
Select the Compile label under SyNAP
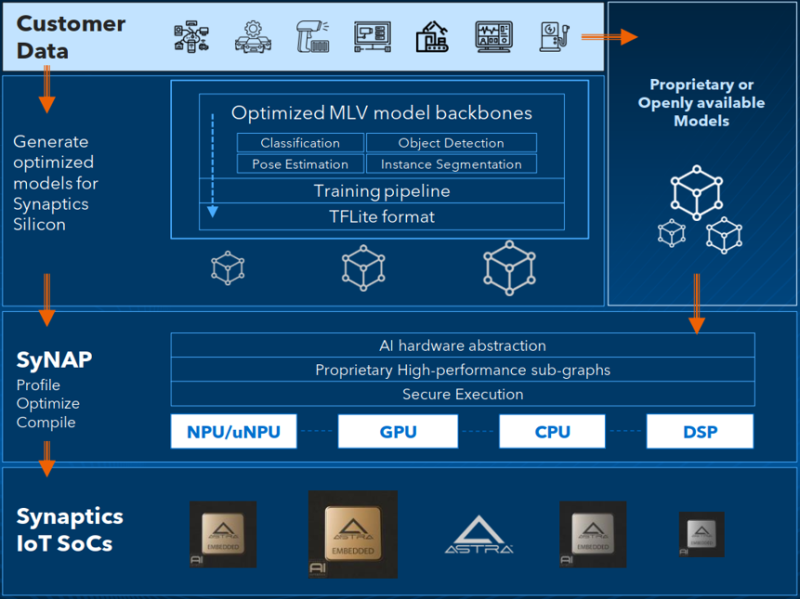[x=46, y=422]
